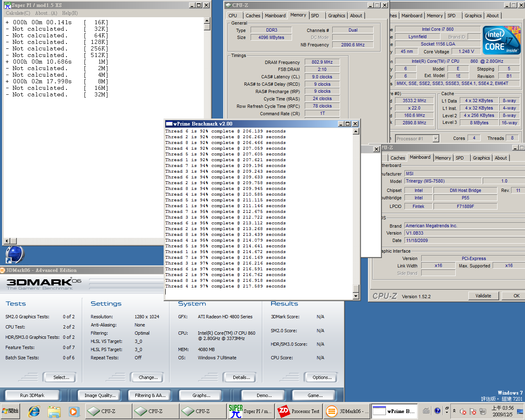Image resolution: width=525 pixels, height=420 pixels.
Task: Click the keyboard input method icon
Action: click(x=427, y=411)
